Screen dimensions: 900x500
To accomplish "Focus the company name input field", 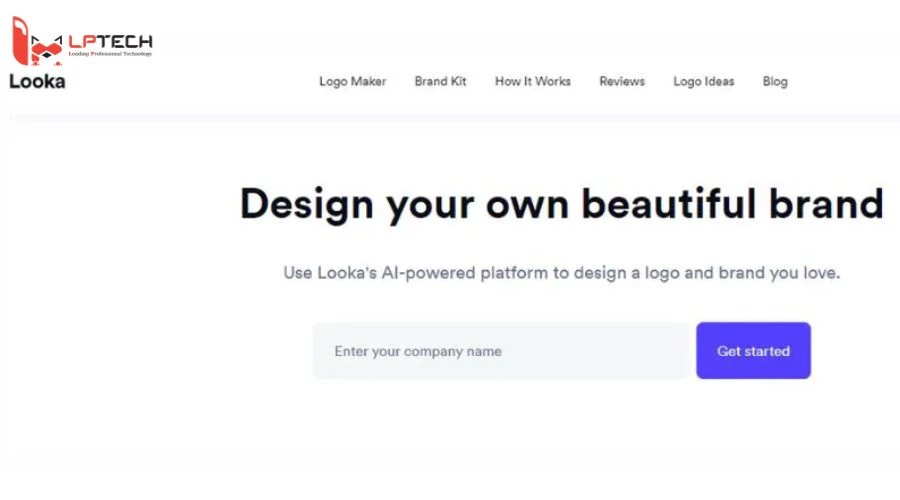I will pos(501,351).
